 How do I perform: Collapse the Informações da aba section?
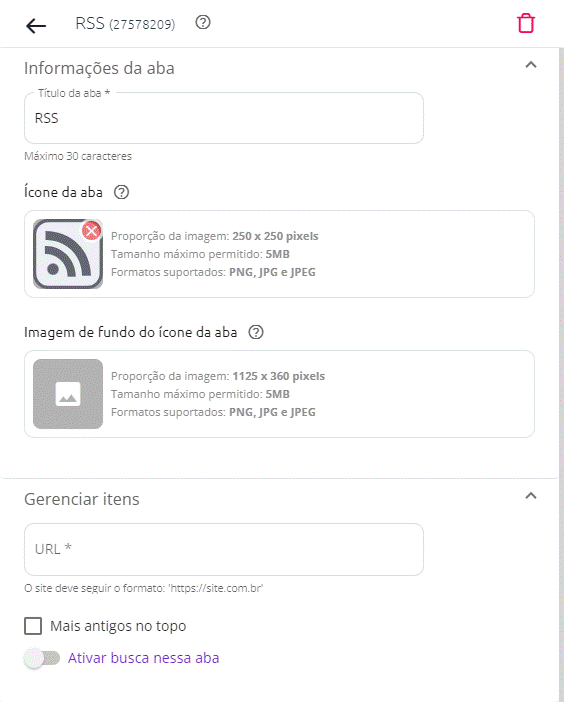(x=531, y=65)
